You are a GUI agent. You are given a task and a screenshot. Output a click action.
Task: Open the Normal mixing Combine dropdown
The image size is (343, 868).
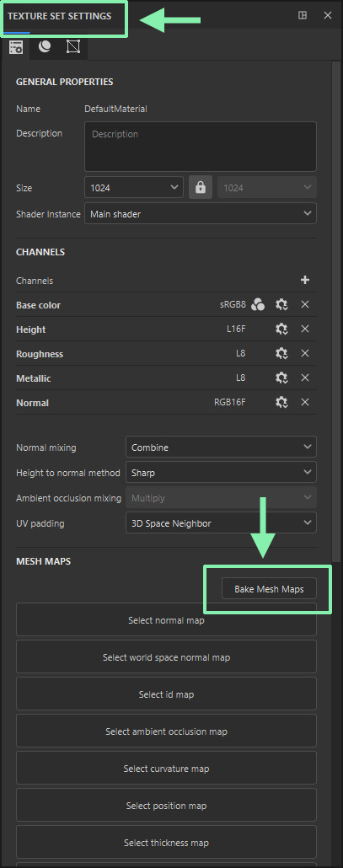click(x=222, y=447)
